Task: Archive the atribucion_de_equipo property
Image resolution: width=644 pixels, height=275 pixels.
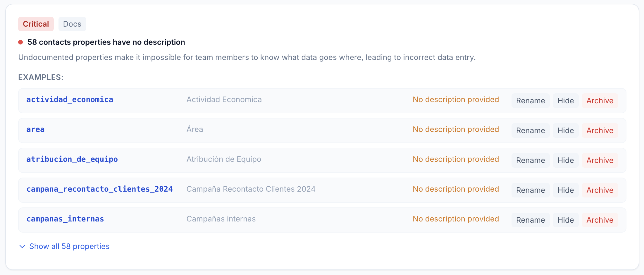Action: pyautogui.click(x=600, y=160)
